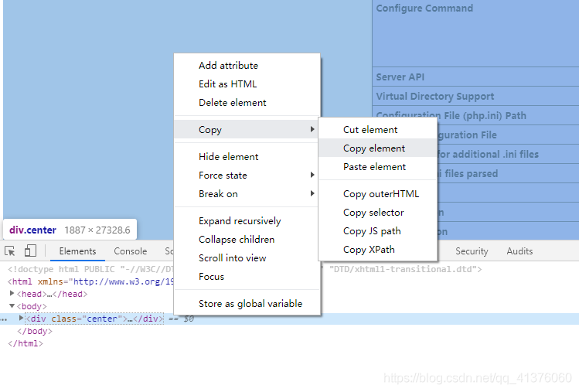Click the Virtual Directory Support cell
The width and height of the screenshot is (579, 392).
click(475, 96)
